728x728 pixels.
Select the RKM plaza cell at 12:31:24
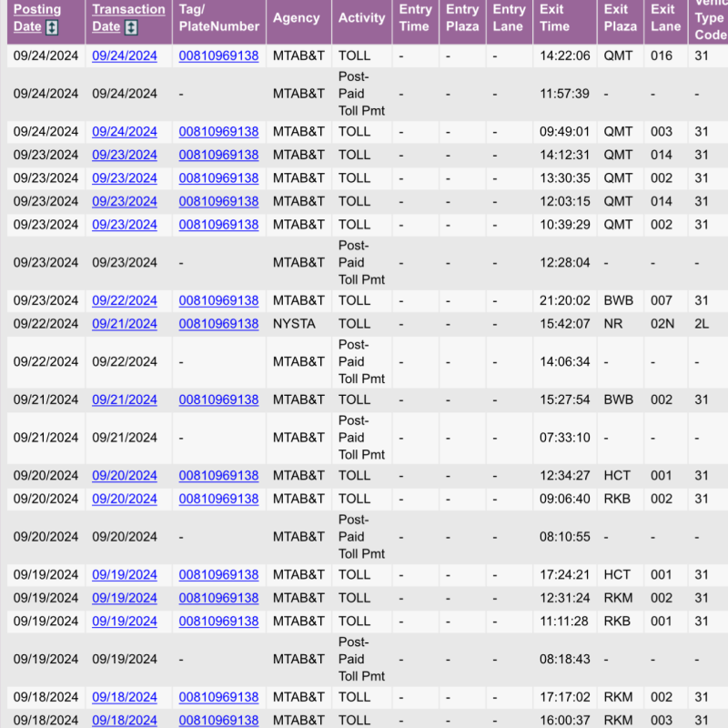tap(621, 598)
